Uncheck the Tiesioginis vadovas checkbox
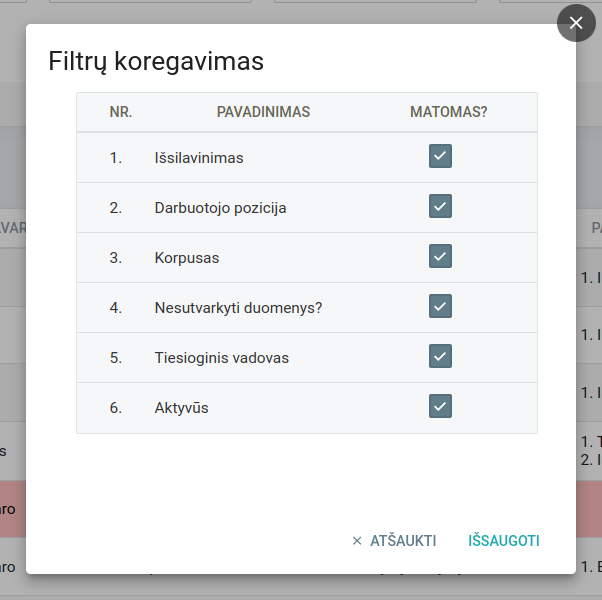 coord(440,356)
